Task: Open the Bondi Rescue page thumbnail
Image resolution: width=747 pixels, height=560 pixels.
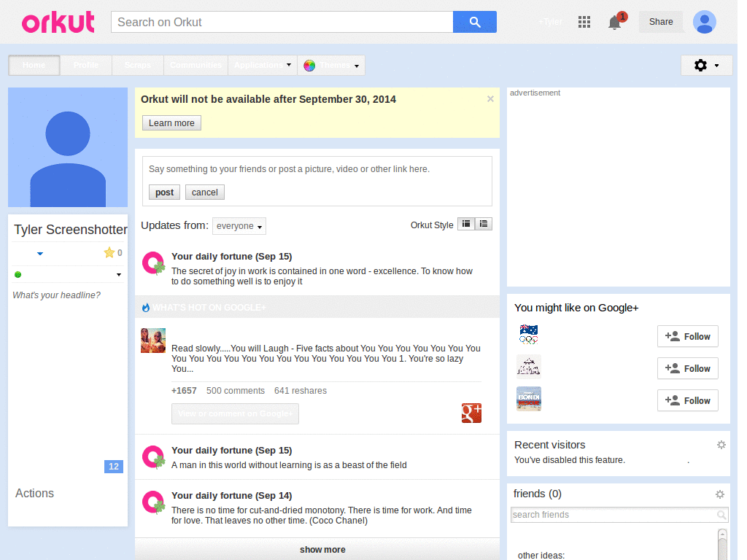Action: pyautogui.click(x=529, y=399)
